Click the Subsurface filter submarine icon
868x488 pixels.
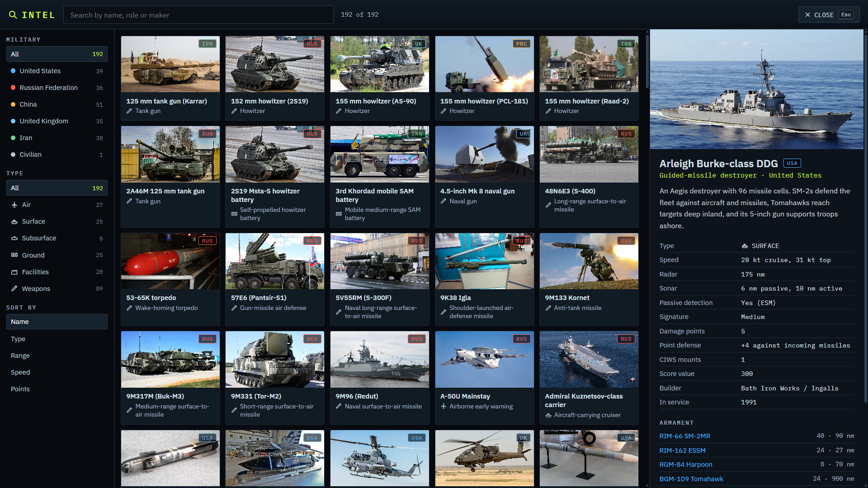(x=14, y=238)
